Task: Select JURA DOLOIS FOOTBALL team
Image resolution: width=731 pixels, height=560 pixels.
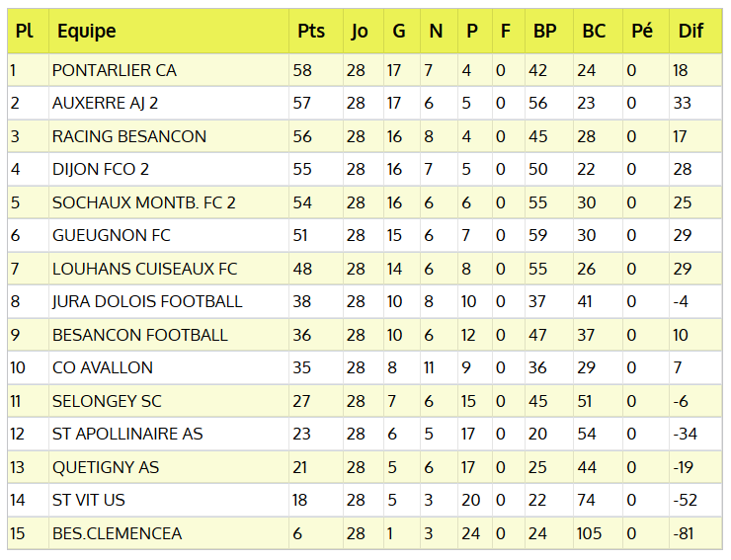Action: pyautogui.click(x=147, y=301)
